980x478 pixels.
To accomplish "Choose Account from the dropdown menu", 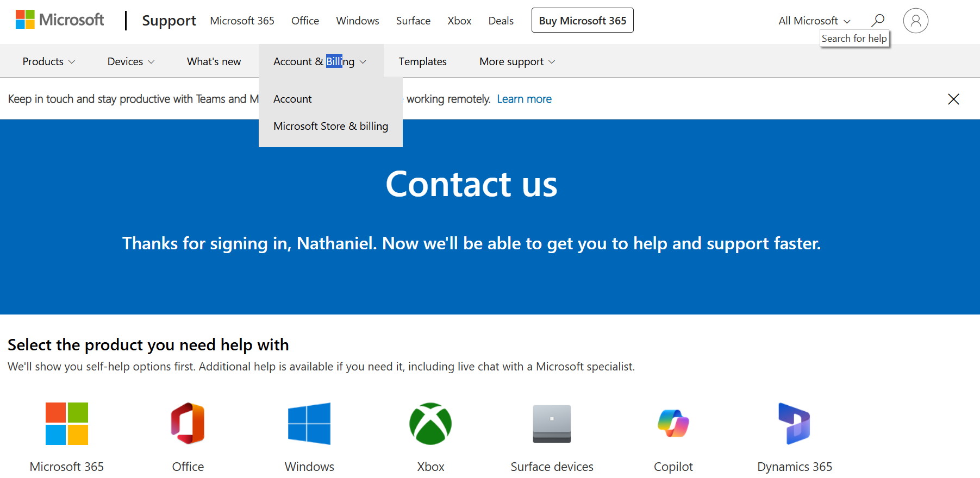I will 292,99.
